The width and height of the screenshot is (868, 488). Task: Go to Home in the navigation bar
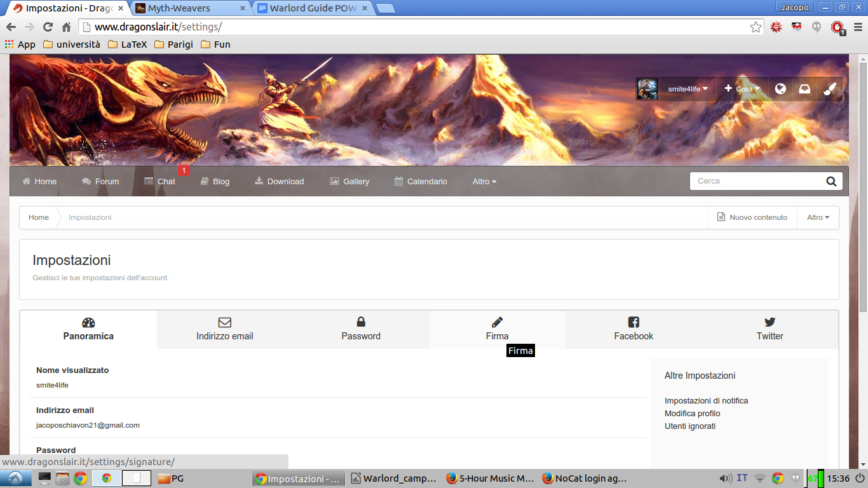pyautogui.click(x=39, y=182)
